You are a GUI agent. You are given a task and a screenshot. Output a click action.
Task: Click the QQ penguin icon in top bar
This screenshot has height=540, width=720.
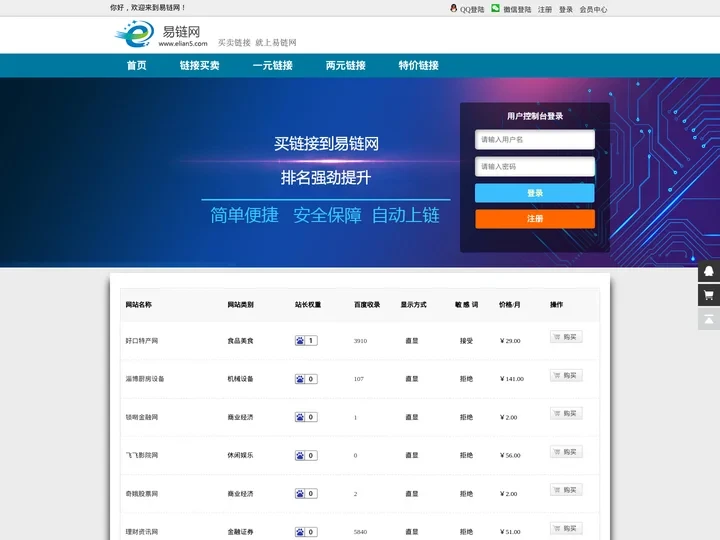454,8
